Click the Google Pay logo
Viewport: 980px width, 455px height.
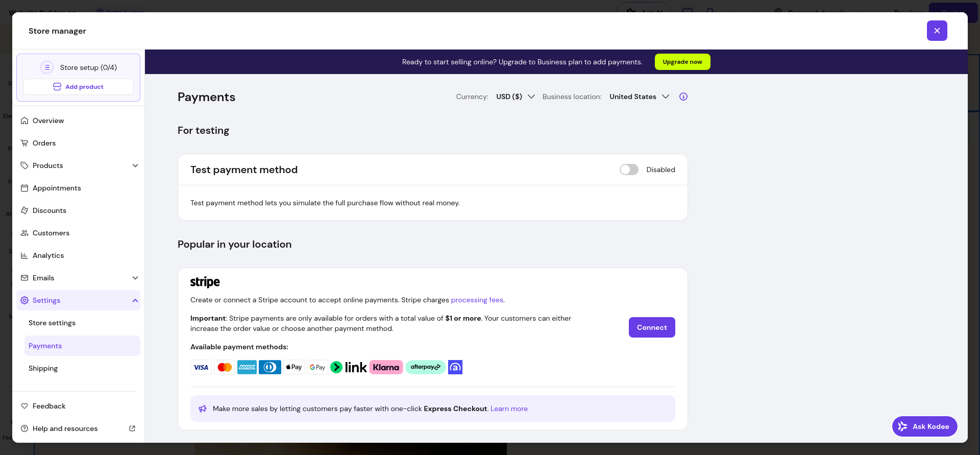pos(317,367)
